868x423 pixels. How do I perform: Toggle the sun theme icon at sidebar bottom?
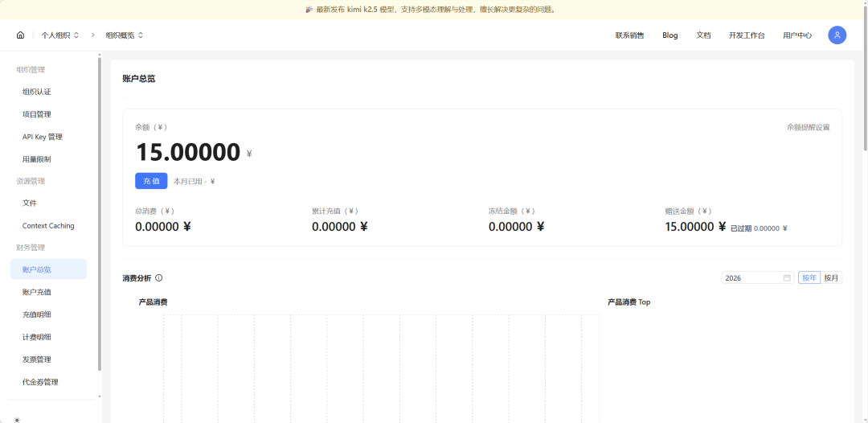(x=17, y=419)
